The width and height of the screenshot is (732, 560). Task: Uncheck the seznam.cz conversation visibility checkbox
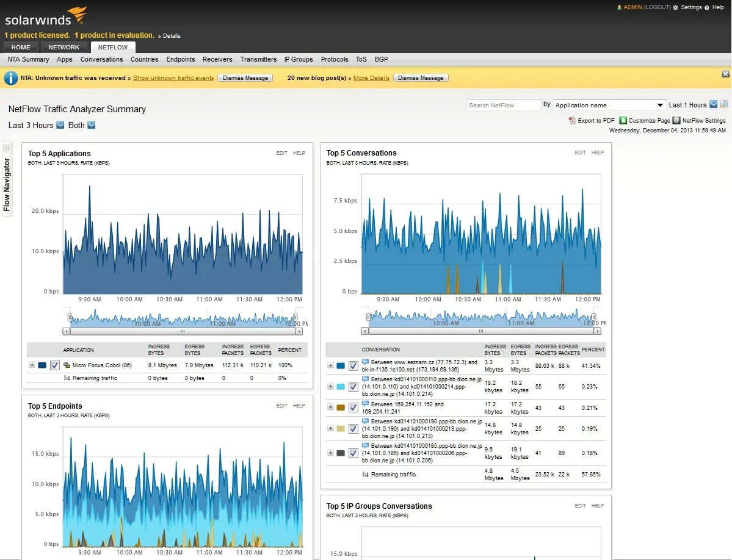pyautogui.click(x=353, y=365)
